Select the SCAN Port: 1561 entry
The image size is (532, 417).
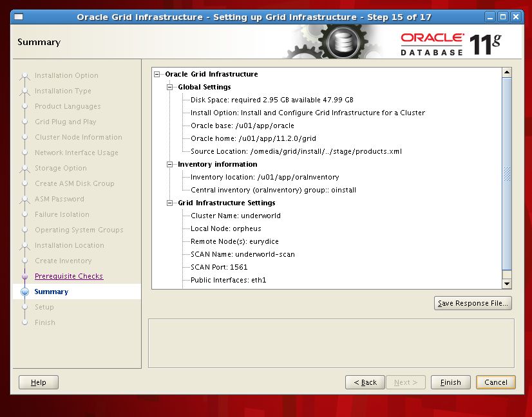tap(219, 267)
